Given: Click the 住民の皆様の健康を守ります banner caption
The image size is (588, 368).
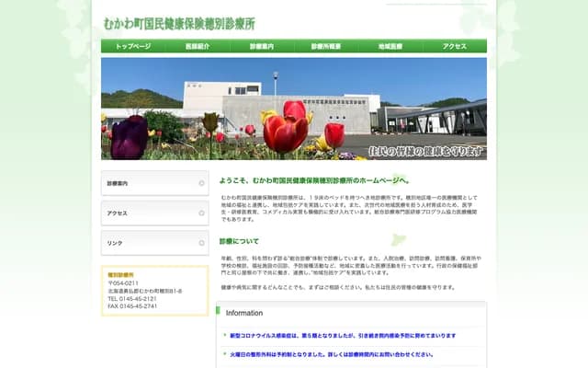Looking at the screenshot, I should coord(425,152).
